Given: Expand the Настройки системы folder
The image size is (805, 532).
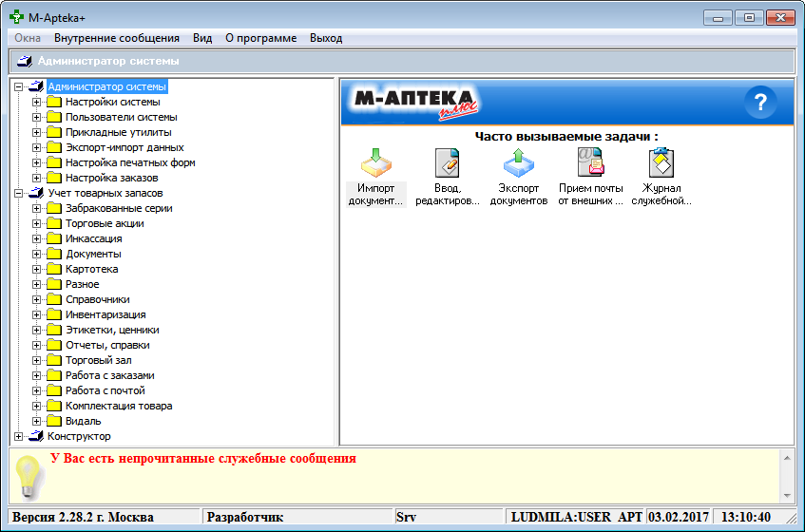Looking at the screenshot, I should point(37,102).
